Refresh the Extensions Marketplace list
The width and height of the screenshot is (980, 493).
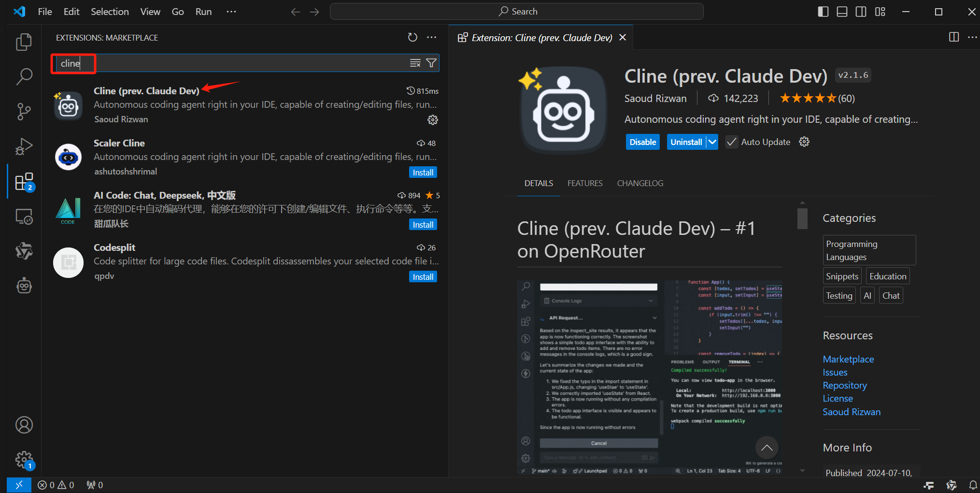412,37
